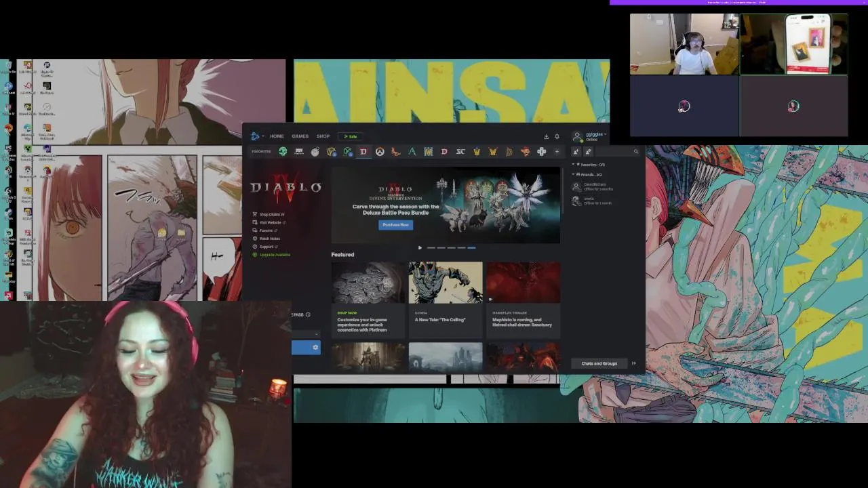Open the Patch Notes link
Screen dimensions: 868x488
click(267, 239)
